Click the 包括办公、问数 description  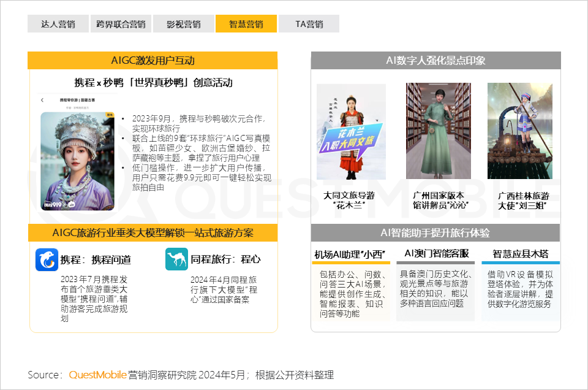pyautogui.click(x=353, y=294)
